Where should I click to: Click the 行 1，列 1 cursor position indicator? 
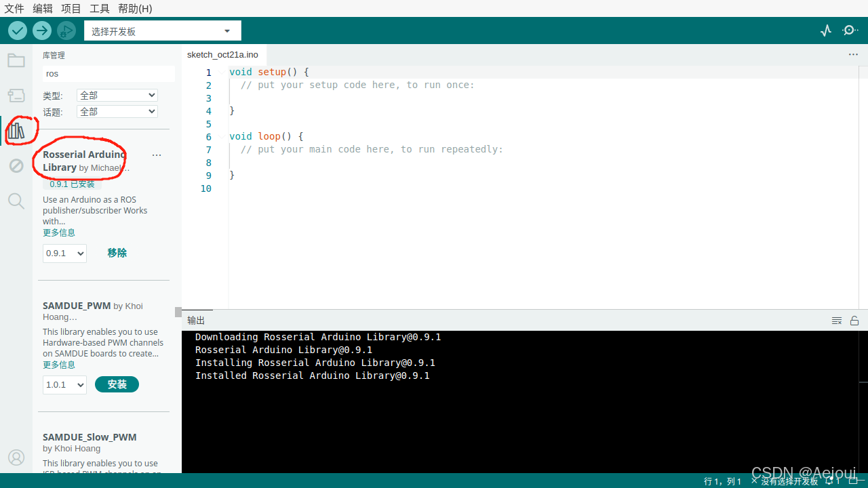pyautogui.click(x=723, y=481)
